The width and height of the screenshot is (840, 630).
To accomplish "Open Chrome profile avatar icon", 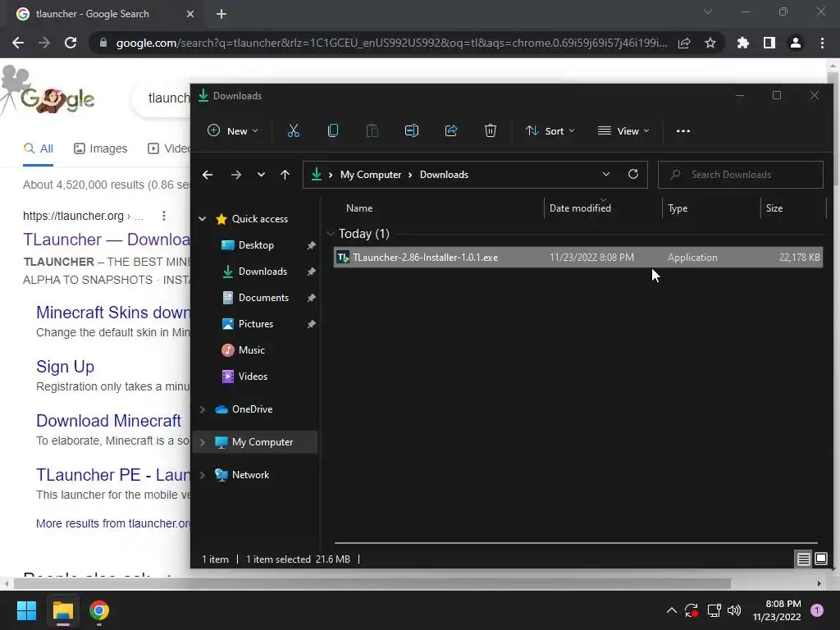I will tap(796, 43).
